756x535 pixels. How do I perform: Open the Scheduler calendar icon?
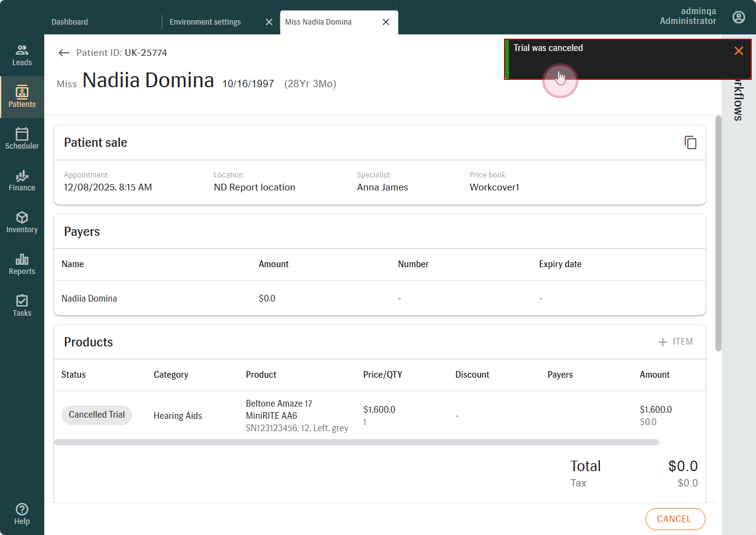(x=22, y=134)
